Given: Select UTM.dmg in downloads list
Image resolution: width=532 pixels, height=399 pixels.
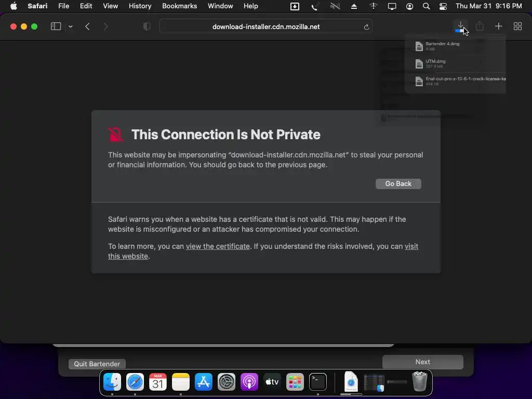Looking at the screenshot, I should pyautogui.click(x=455, y=63).
